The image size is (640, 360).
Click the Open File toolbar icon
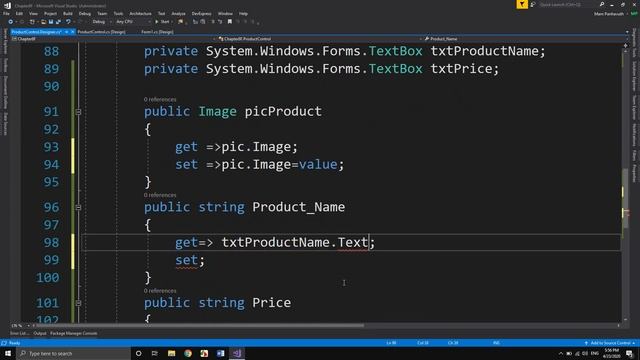[43, 22]
